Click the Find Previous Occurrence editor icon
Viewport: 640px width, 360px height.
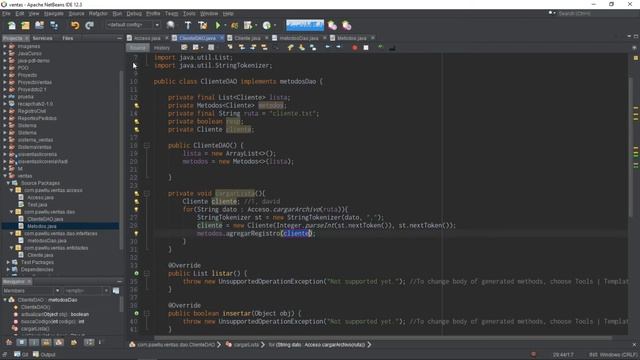click(x=242, y=48)
